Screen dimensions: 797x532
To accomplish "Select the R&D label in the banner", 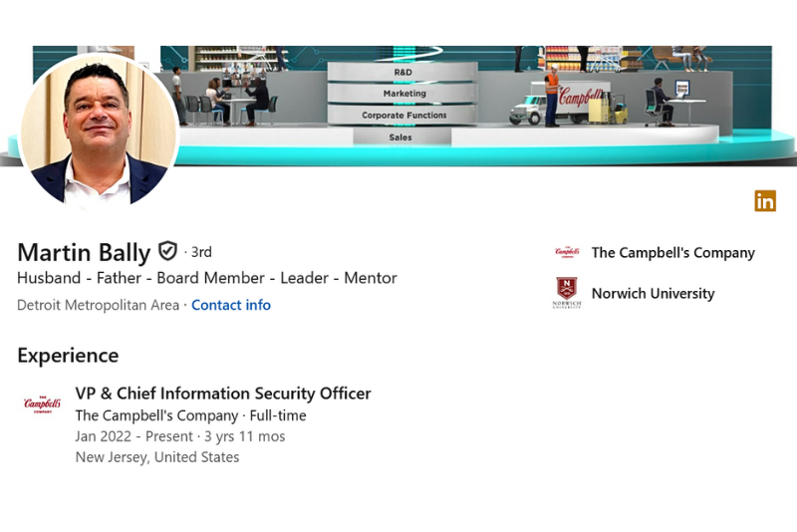I will (x=402, y=73).
